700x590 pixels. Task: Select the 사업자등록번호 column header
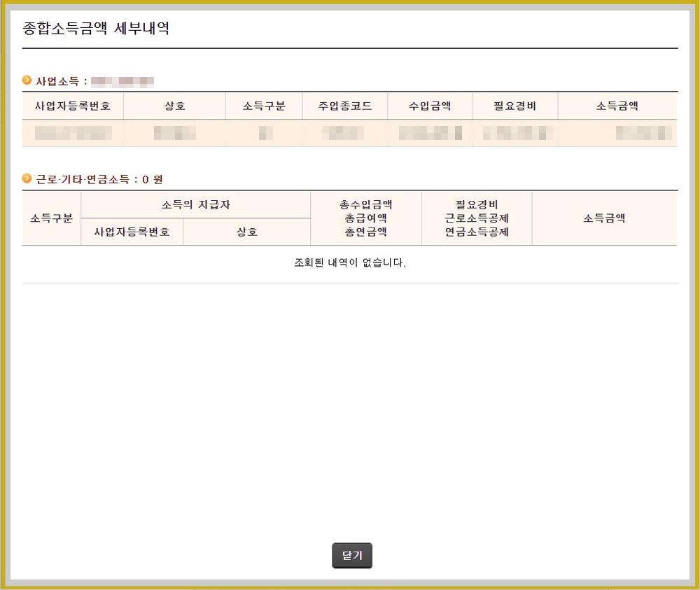tap(73, 106)
